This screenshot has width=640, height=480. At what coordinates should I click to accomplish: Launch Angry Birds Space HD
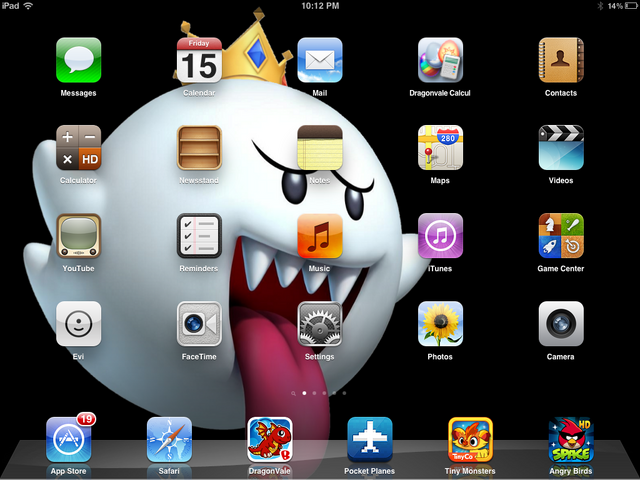pyautogui.click(x=571, y=440)
